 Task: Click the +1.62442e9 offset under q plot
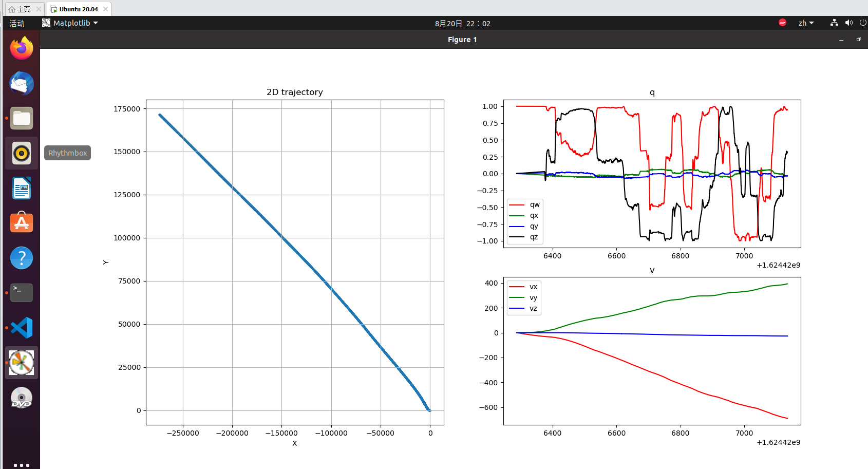pos(779,265)
